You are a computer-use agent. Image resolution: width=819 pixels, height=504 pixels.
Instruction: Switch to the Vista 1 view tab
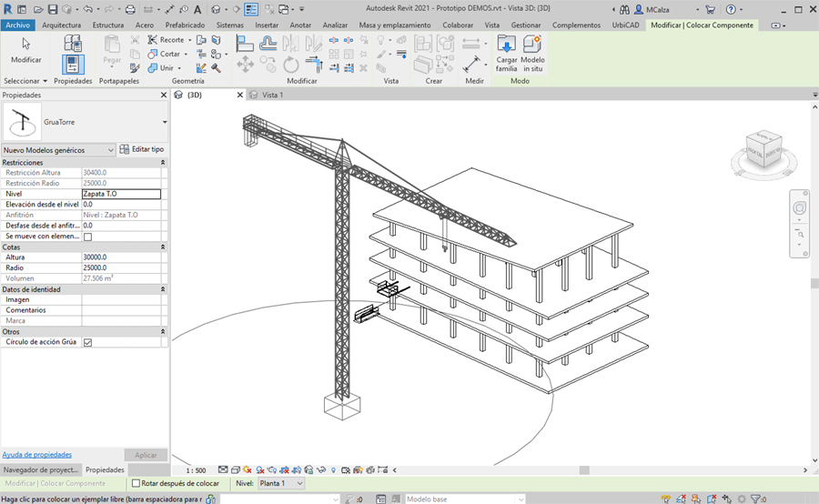click(x=272, y=95)
